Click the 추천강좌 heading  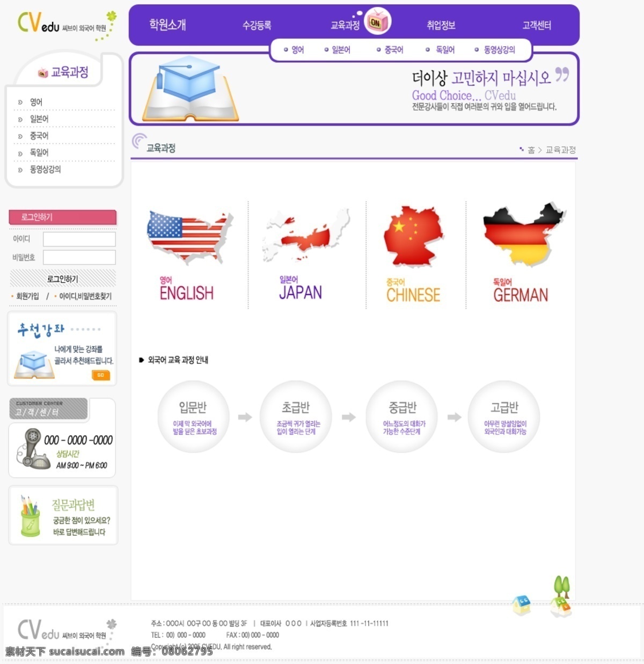point(41,329)
